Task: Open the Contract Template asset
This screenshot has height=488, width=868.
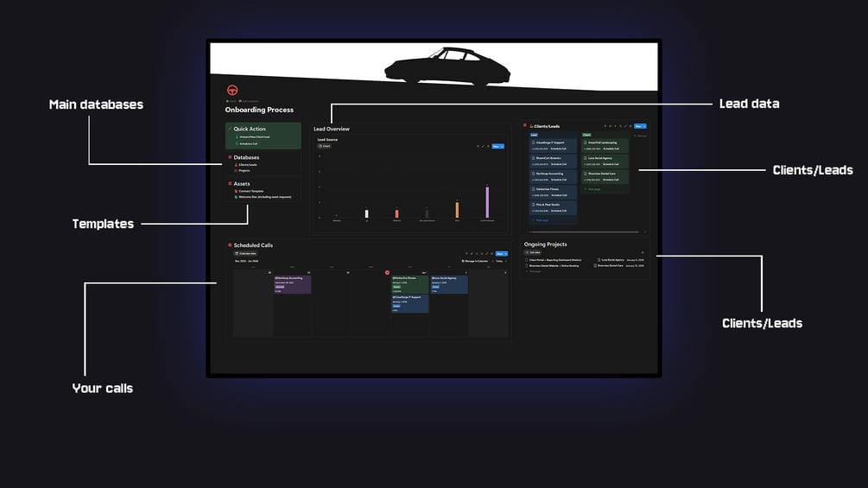Action: click(250, 191)
